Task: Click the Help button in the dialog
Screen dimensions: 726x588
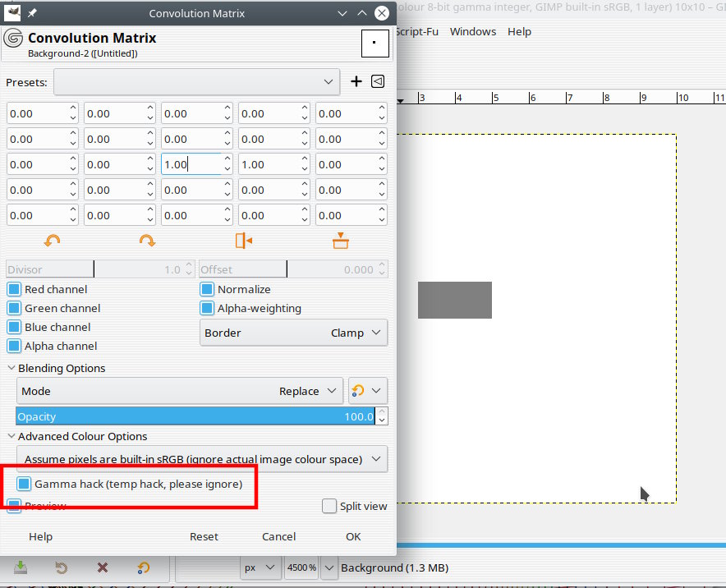Action: (41, 536)
